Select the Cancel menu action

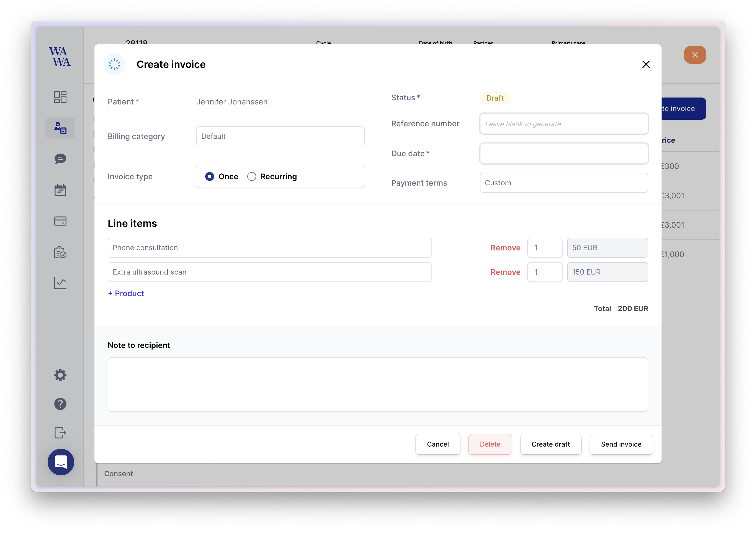tap(438, 444)
